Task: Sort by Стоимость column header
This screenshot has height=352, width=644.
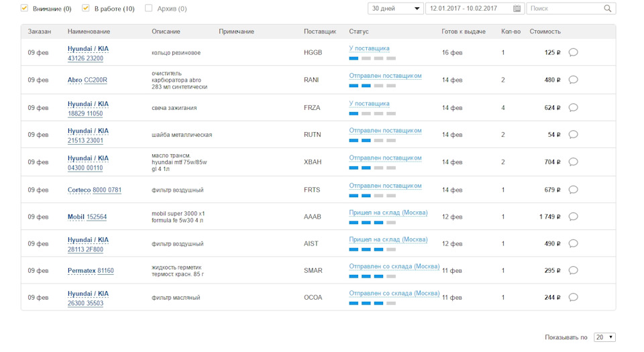Action: click(545, 32)
